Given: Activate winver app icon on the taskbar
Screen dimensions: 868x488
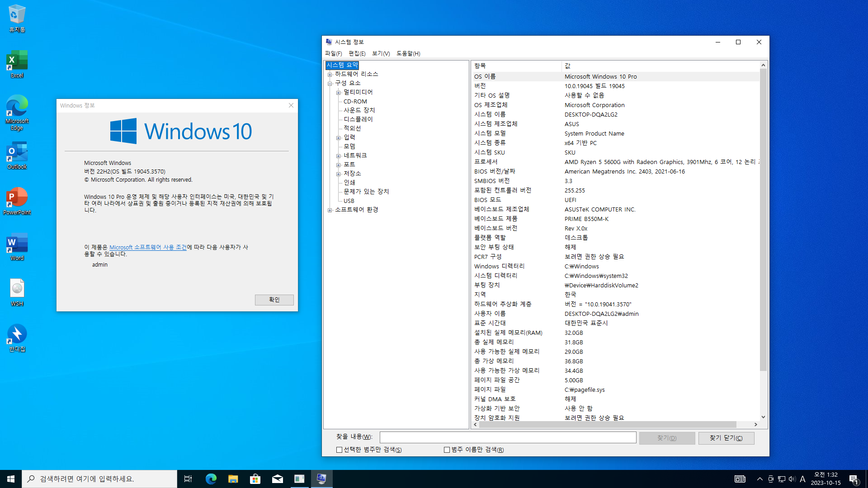Looking at the screenshot, I should click(x=299, y=479).
